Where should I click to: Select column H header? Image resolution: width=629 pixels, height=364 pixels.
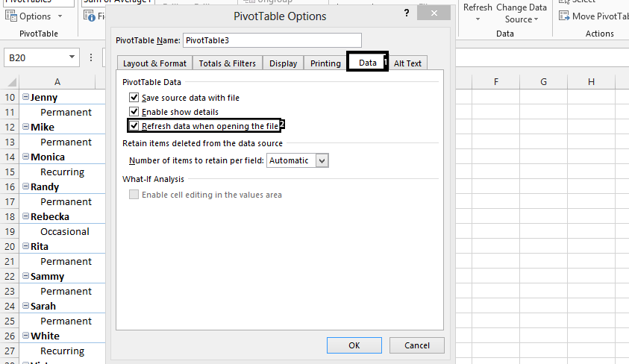(591, 82)
